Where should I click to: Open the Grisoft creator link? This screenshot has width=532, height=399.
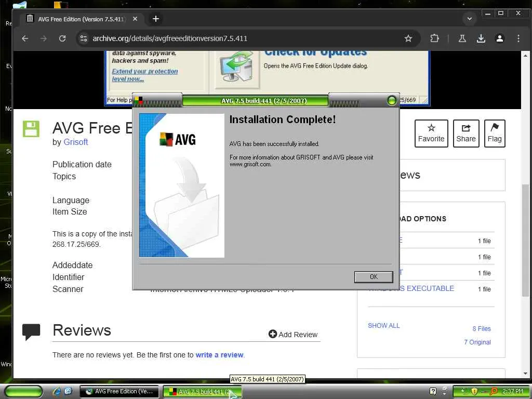click(76, 142)
